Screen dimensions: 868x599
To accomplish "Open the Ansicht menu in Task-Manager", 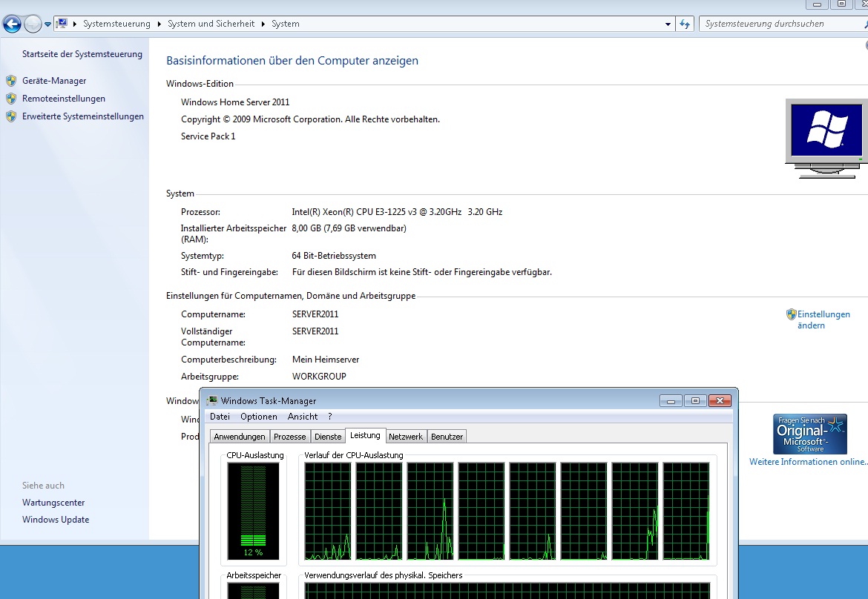I will pos(302,417).
